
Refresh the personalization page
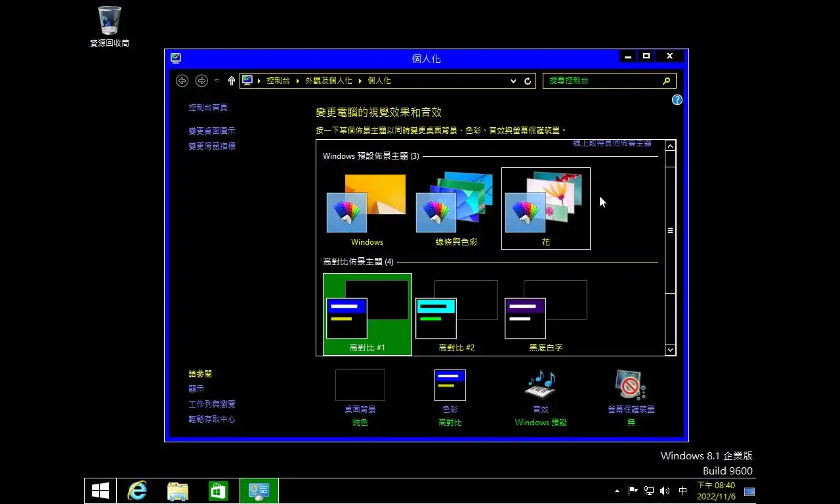[x=528, y=81]
